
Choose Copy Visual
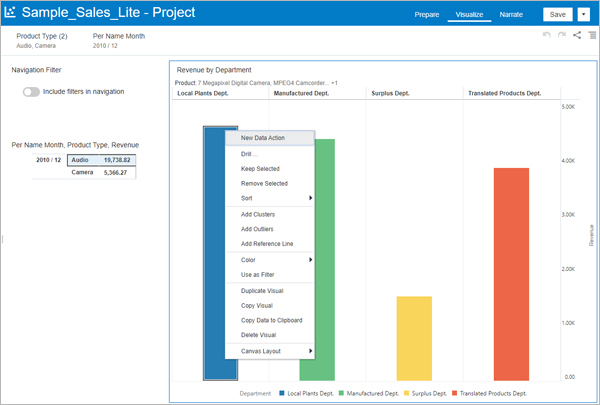pos(270,305)
